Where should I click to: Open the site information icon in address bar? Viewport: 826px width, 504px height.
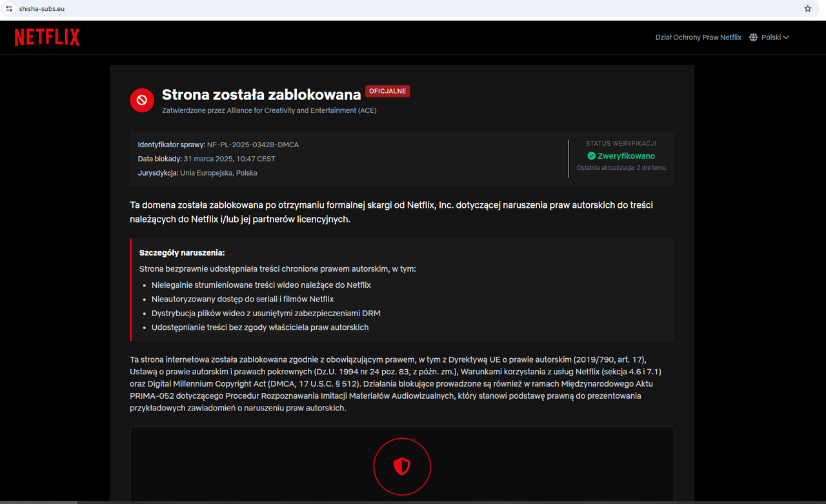coord(9,9)
